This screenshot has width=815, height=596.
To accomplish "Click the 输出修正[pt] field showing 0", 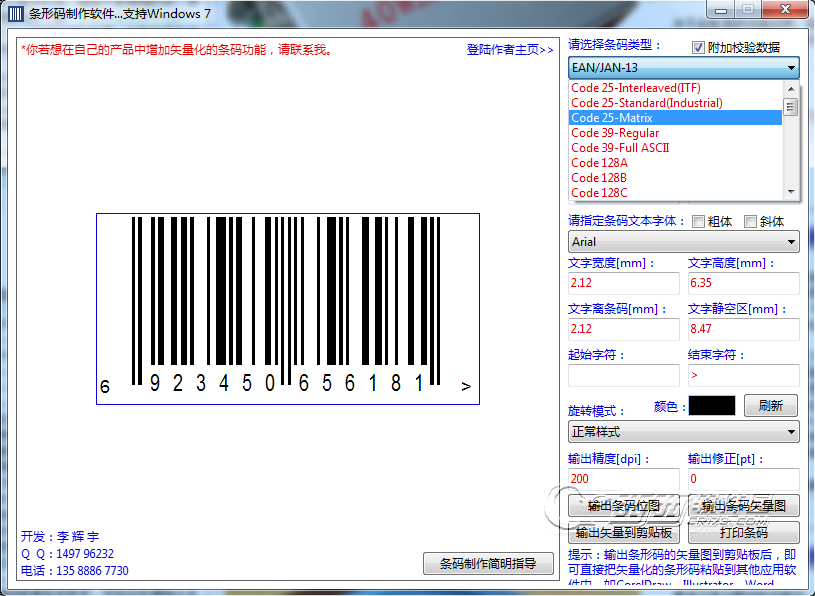I will (x=744, y=479).
